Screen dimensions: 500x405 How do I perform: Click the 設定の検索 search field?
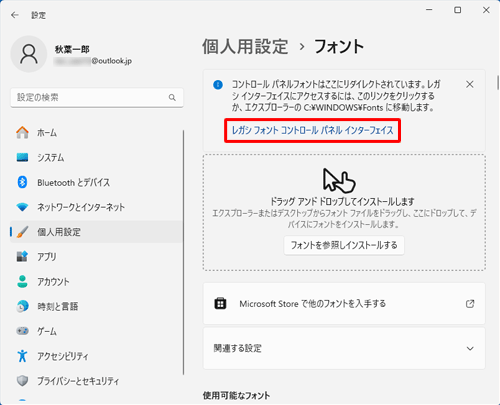[97, 97]
